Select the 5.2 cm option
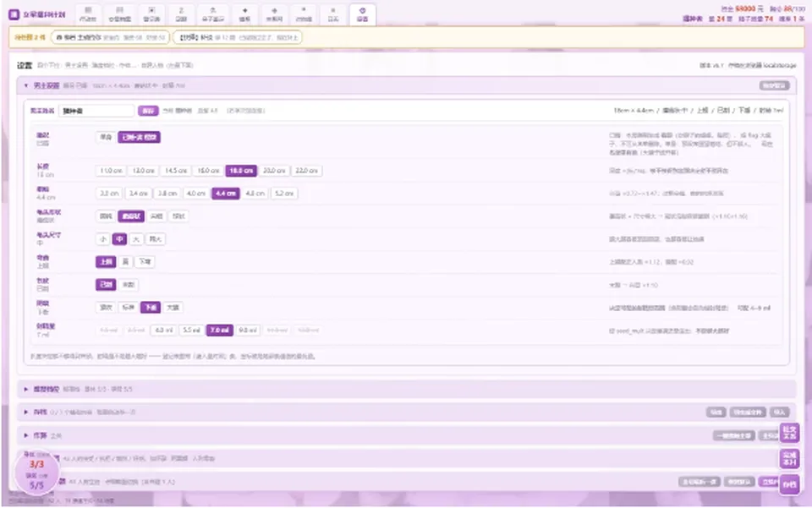This screenshot has width=812, height=508. point(284,194)
